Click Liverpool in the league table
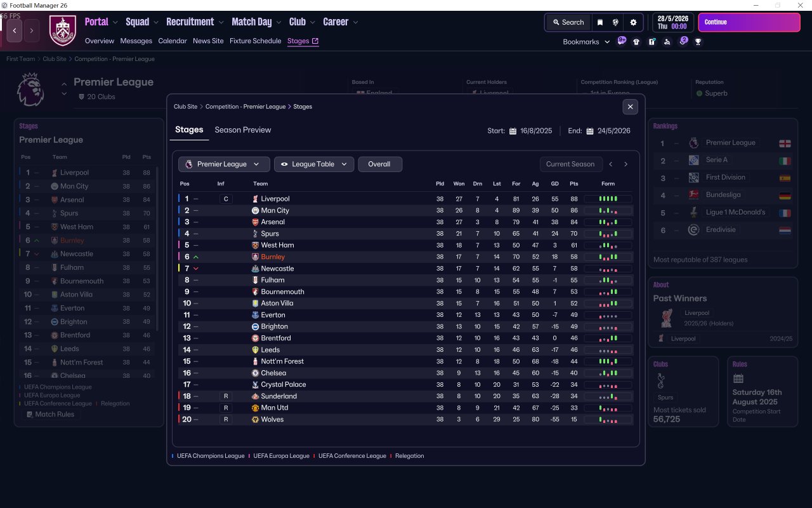Screen dimensions: 812x508 tap(275, 199)
